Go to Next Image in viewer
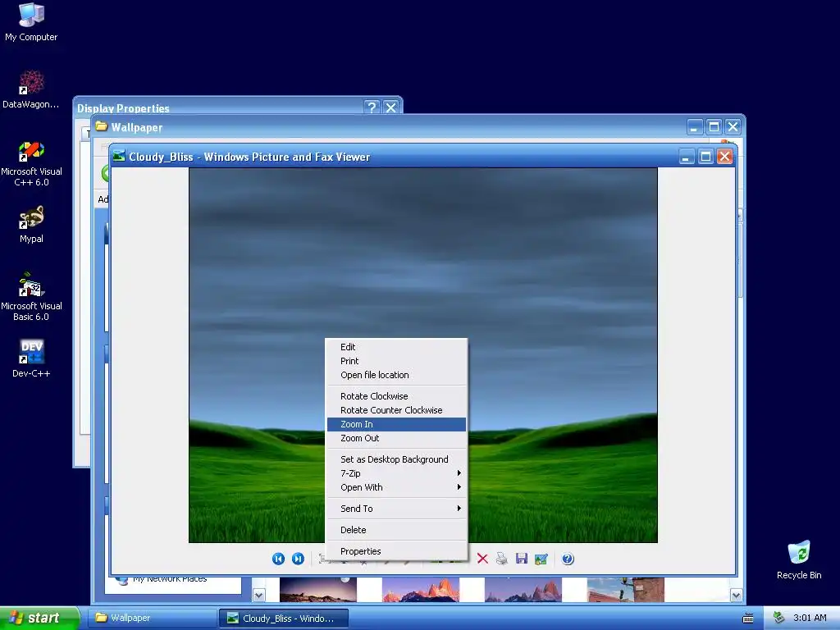This screenshot has height=630, width=840. pos(298,559)
